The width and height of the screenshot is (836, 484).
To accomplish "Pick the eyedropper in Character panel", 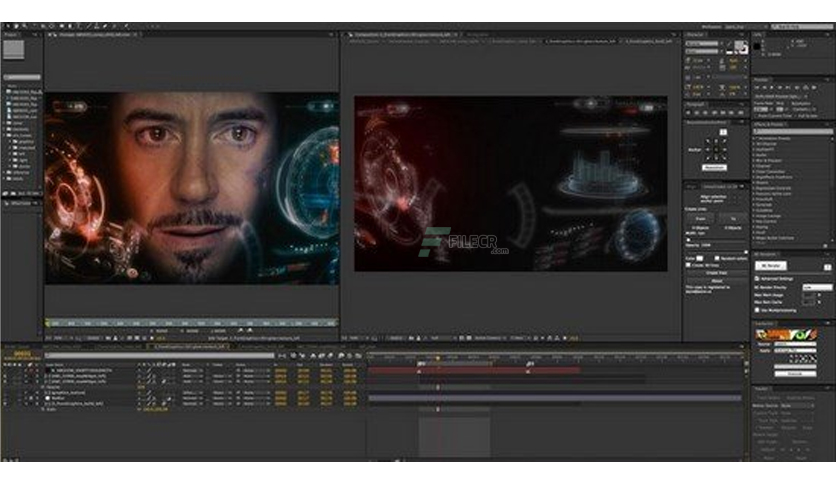I will 729,43.
